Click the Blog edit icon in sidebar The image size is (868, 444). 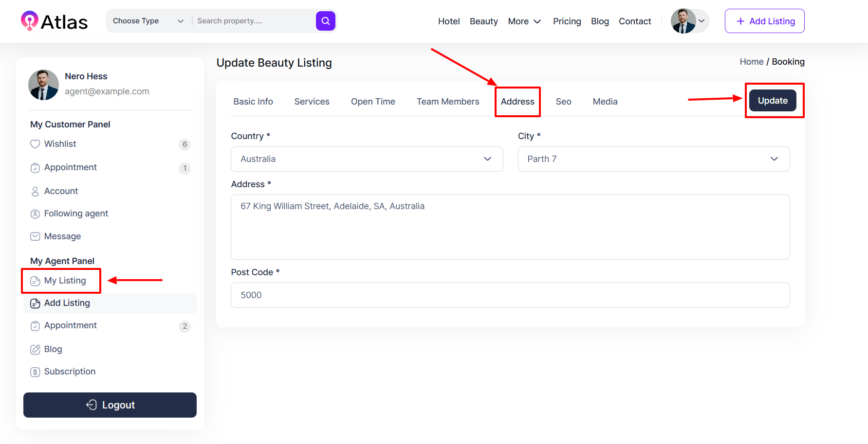point(35,349)
